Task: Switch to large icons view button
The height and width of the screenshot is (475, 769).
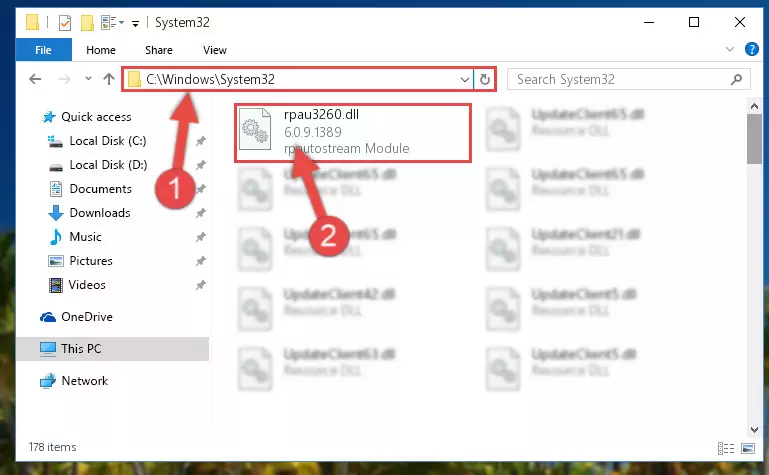Action: pos(748,448)
